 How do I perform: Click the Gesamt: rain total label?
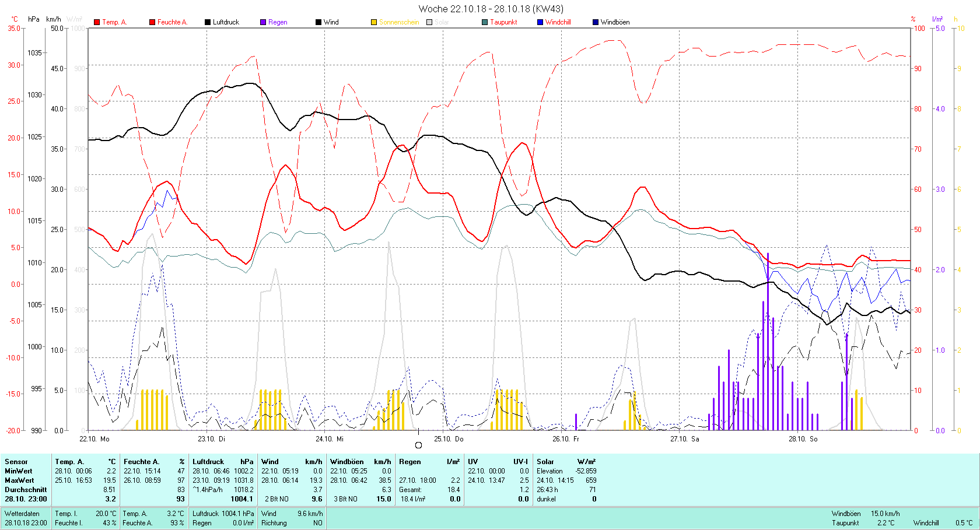410,490
